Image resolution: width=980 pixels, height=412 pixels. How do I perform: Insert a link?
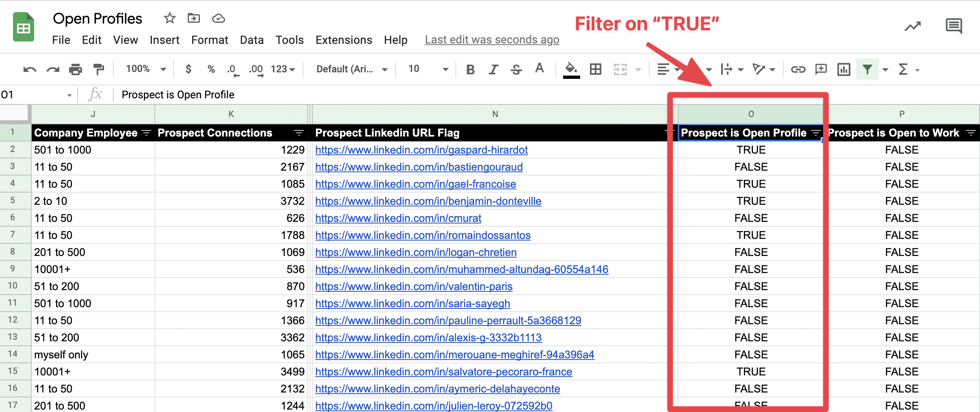pyautogui.click(x=798, y=69)
